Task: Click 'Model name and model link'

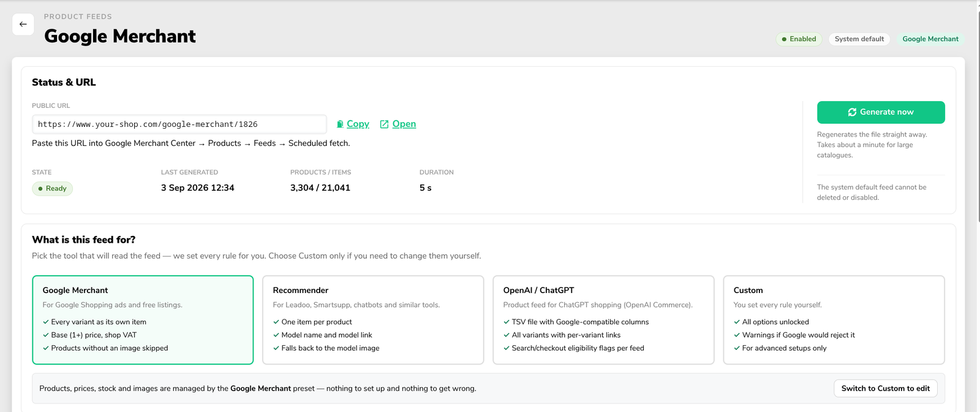Action: coord(326,335)
